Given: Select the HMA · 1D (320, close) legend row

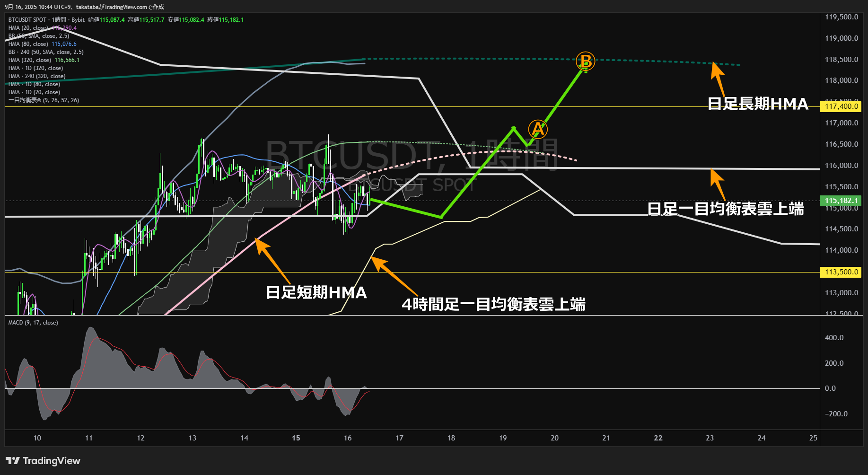Looking at the screenshot, I should tap(35, 68).
